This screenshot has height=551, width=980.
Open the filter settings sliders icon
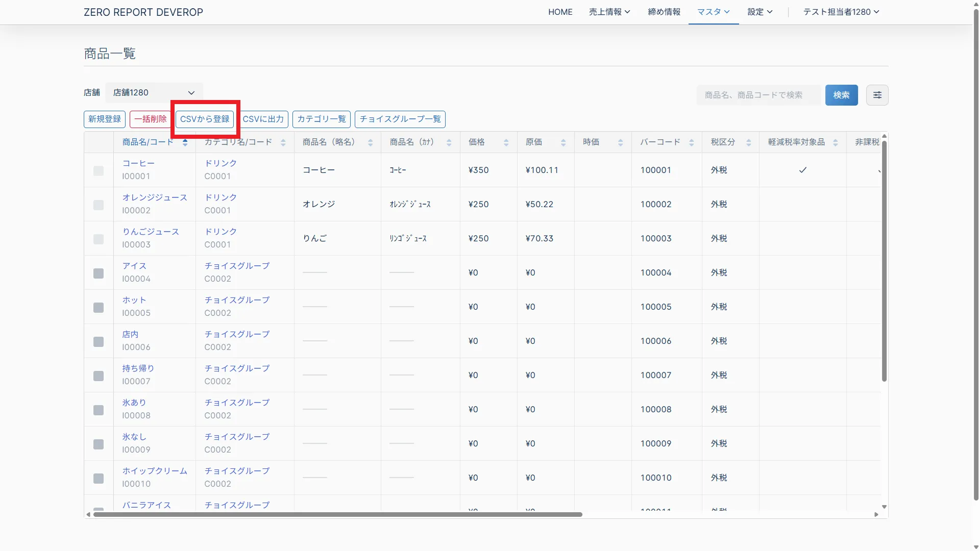[x=877, y=95]
